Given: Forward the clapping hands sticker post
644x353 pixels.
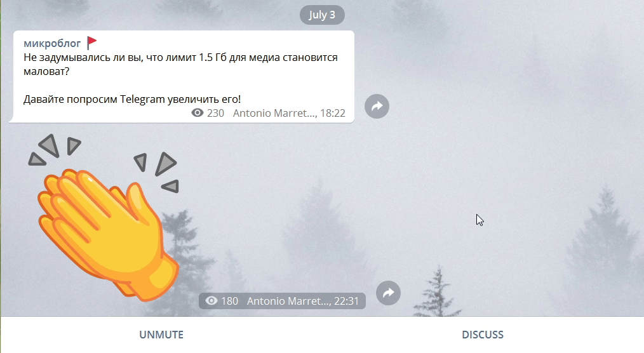Looking at the screenshot, I should coord(388,293).
